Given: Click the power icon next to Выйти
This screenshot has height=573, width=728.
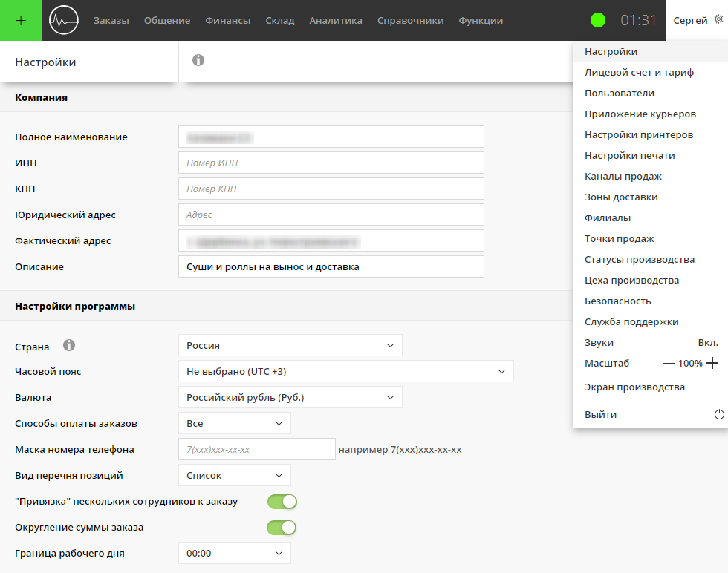Looking at the screenshot, I should 718,414.
